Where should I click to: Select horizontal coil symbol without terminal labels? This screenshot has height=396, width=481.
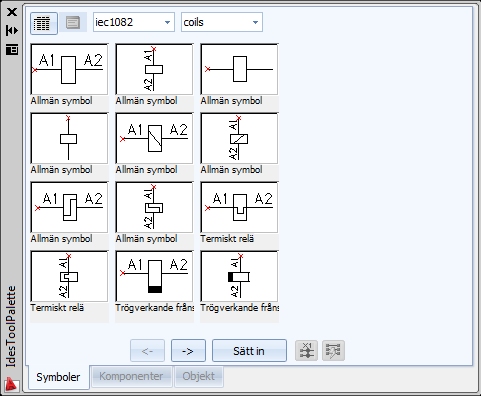239,69
